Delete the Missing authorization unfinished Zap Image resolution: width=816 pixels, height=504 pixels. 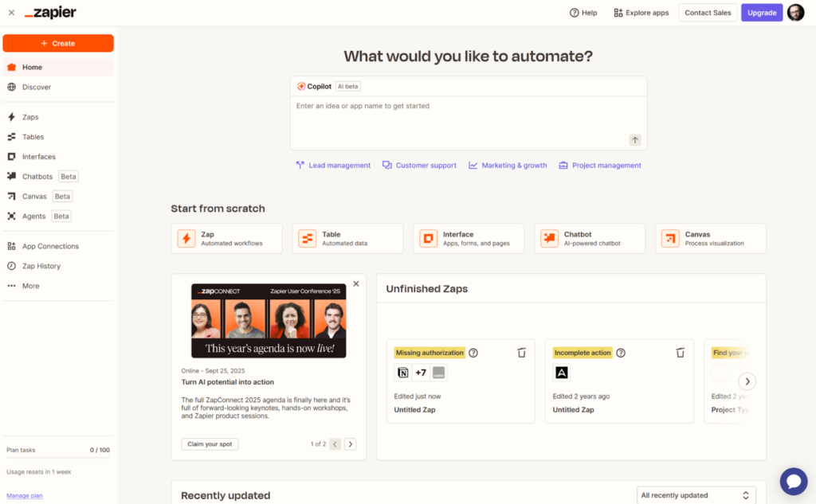point(521,353)
